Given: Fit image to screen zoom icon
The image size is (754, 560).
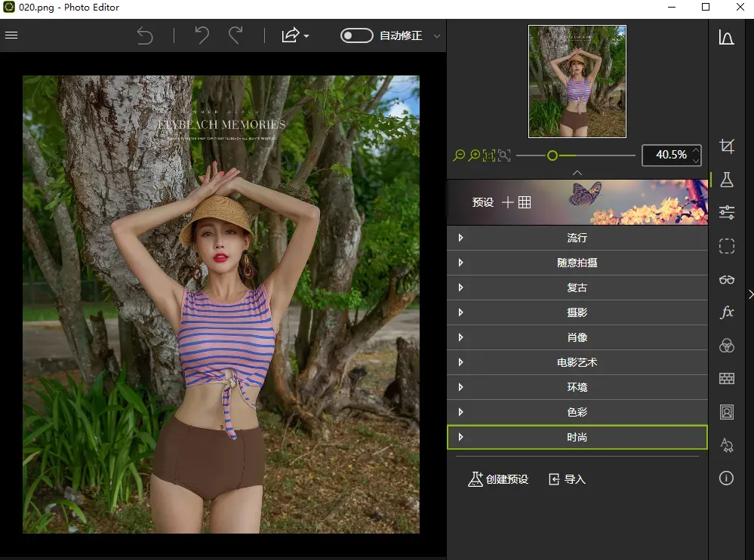Looking at the screenshot, I should [504, 155].
